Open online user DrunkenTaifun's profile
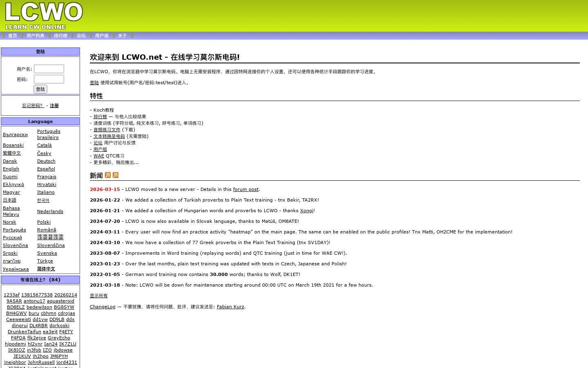Viewport: 588px width, 368px height. (x=24, y=332)
